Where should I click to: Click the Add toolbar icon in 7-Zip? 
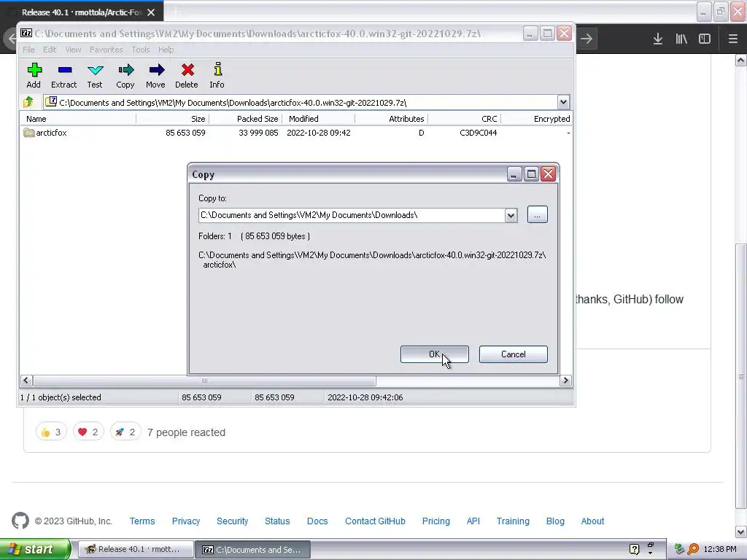34,71
